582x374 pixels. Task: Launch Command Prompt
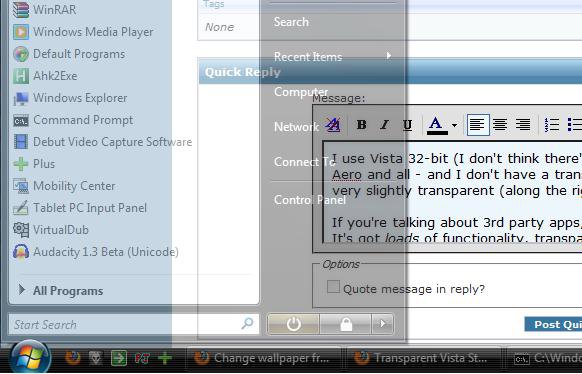coord(73,120)
